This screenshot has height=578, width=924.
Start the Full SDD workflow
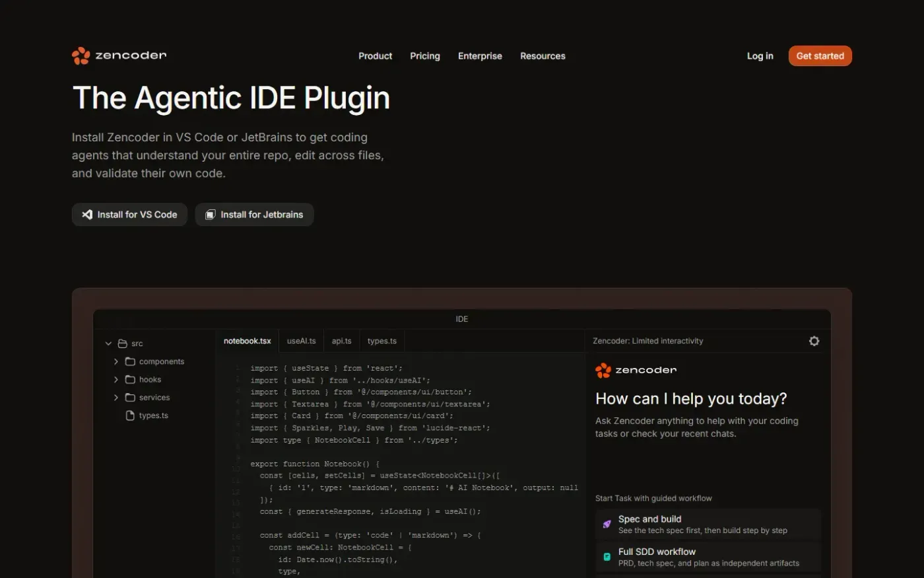click(x=708, y=557)
